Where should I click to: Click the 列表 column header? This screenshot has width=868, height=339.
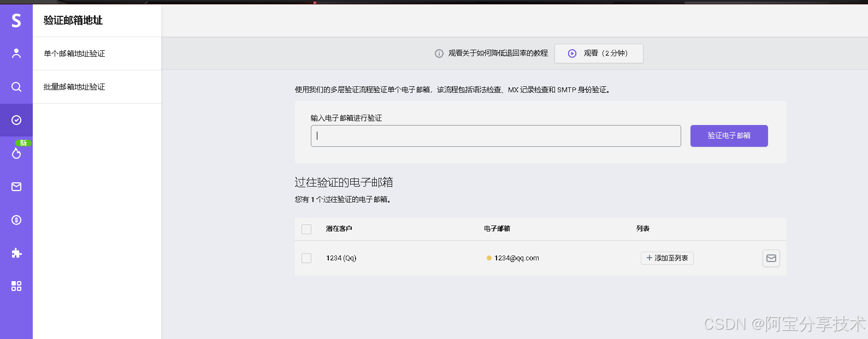pyautogui.click(x=643, y=229)
